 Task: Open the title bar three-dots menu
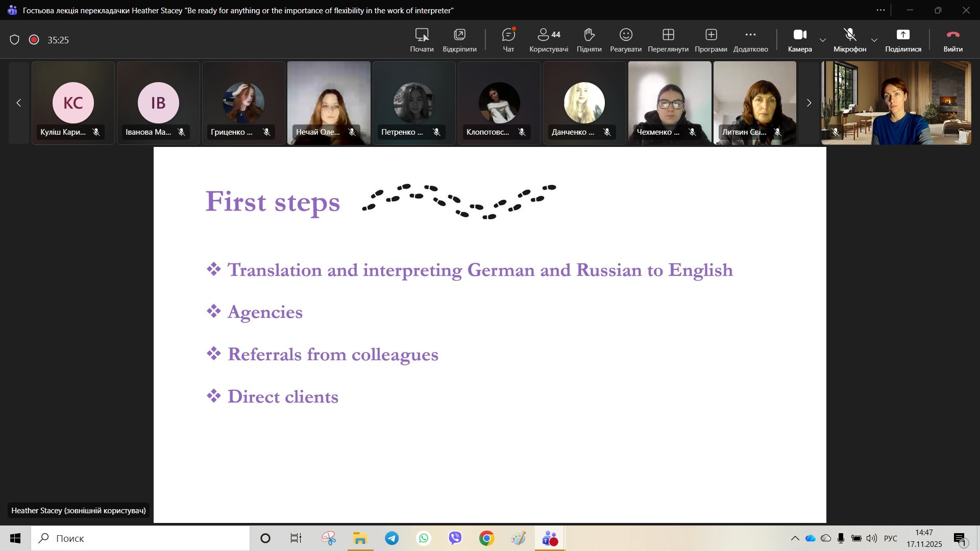coord(880,10)
